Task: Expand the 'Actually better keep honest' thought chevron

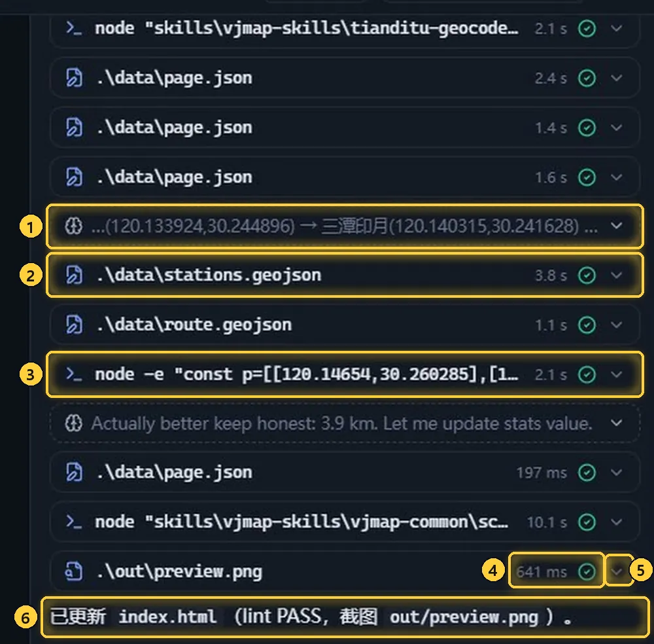Action: (617, 423)
